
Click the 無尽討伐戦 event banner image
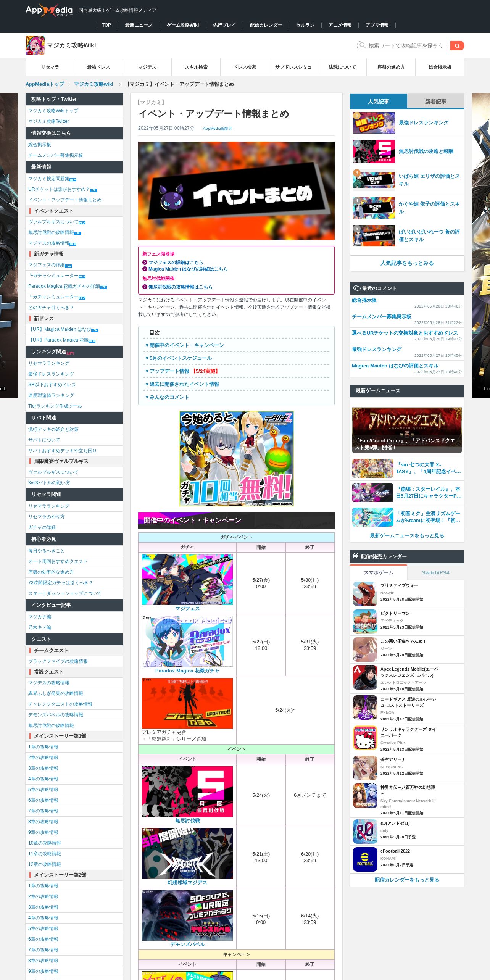(x=187, y=791)
